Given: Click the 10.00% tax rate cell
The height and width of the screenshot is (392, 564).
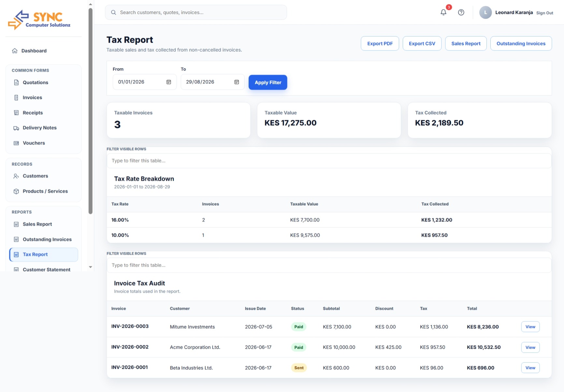Looking at the screenshot, I should (120, 235).
